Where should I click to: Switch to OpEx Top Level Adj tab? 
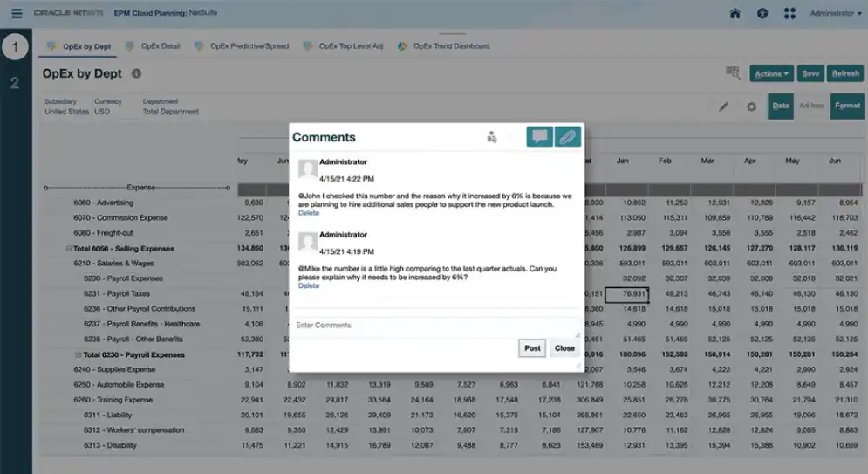(x=343, y=46)
